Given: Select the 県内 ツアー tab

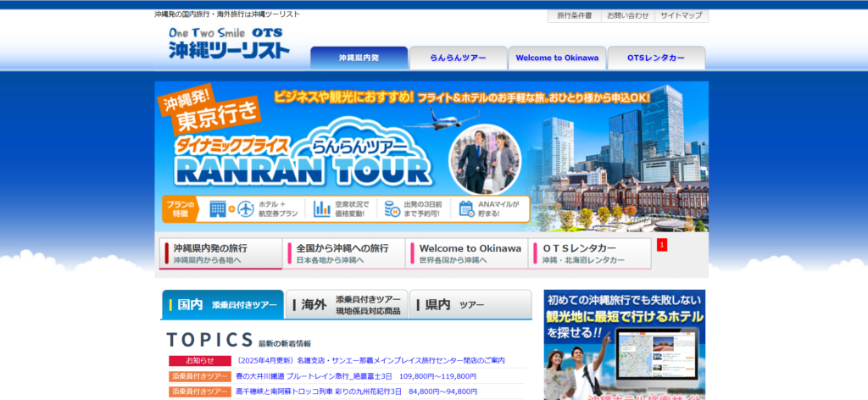Looking at the screenshot, I should tap(470, 305).
